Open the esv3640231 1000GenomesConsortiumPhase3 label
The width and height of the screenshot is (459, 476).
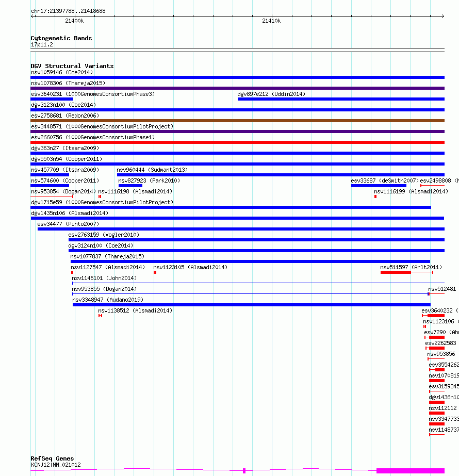93,94
